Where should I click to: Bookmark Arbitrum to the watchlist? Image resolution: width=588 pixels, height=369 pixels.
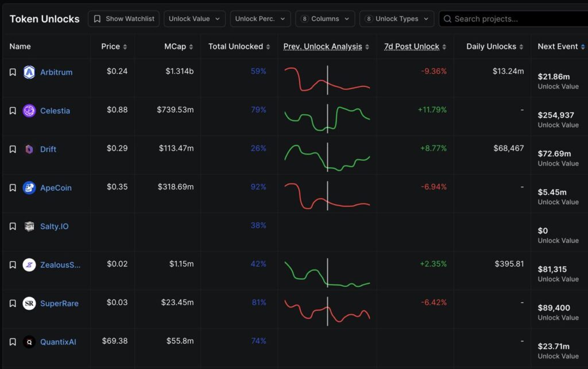click(13, 72)
